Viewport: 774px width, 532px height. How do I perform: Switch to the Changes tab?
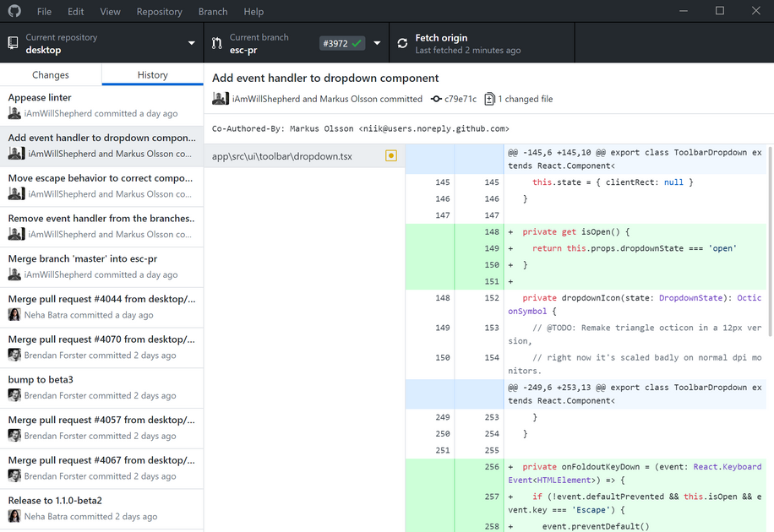tap(50, 74)
